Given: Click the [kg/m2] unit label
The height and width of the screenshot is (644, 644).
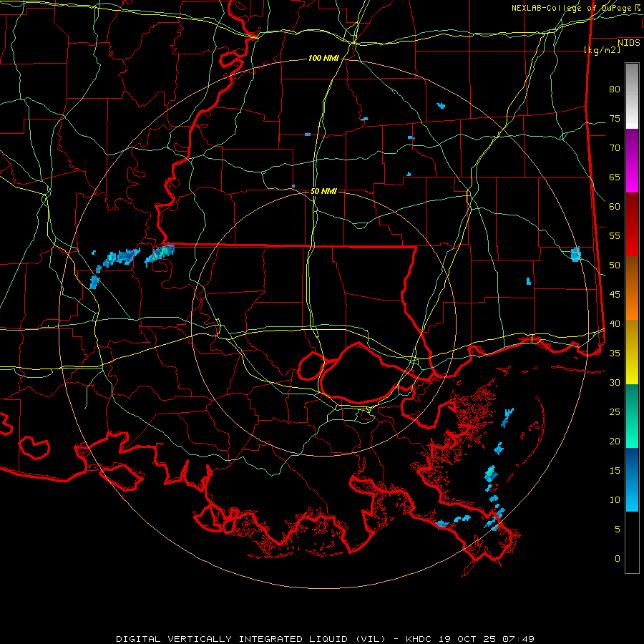Looking at the screenshot, I should pyautogui.click(x=602, y=50).
